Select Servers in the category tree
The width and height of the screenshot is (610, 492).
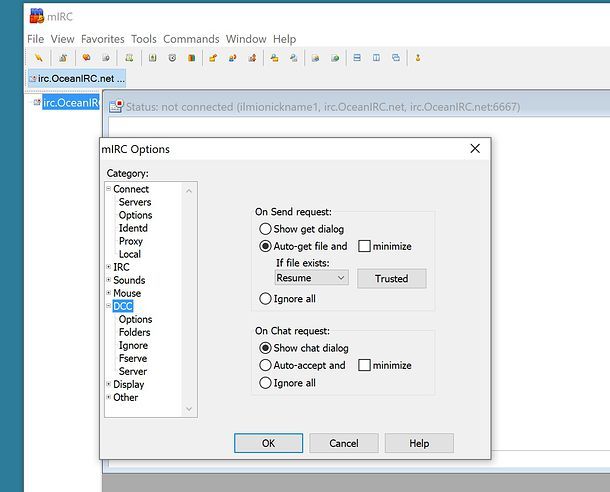[135, 202]
